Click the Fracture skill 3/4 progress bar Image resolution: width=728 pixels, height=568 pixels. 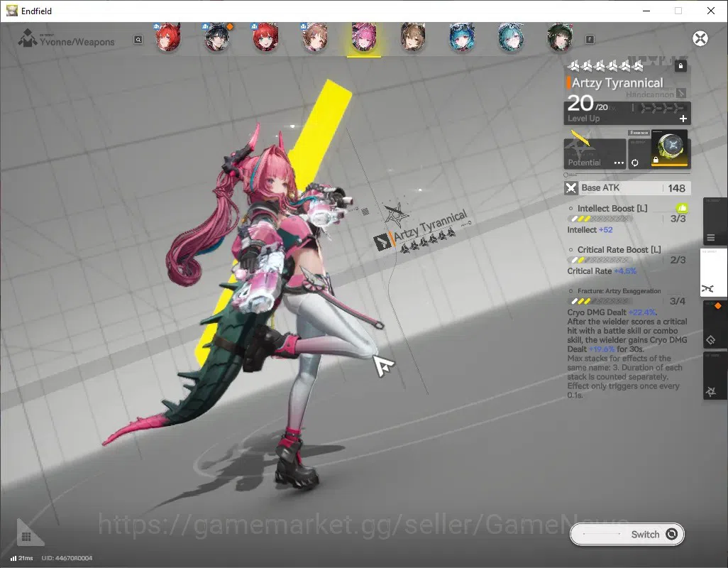tap(600, 302)
